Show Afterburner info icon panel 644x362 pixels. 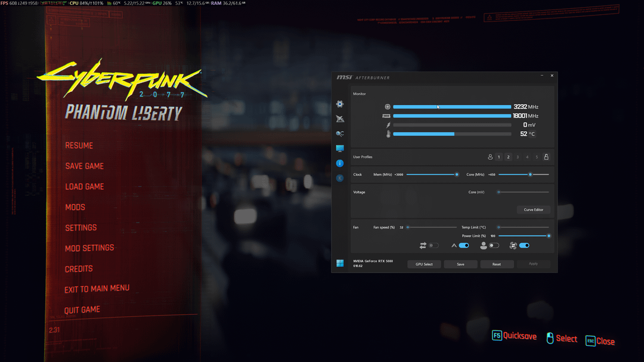(x=340, y=163)
